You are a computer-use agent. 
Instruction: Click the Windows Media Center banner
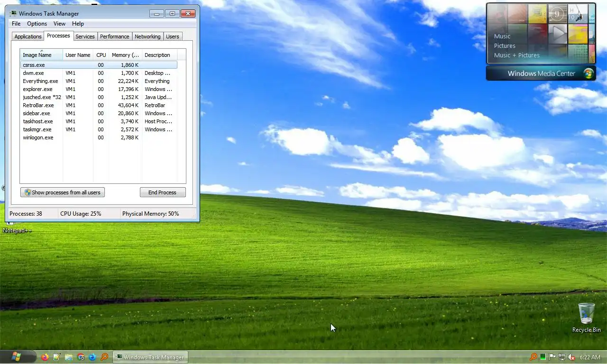point(541,73)
